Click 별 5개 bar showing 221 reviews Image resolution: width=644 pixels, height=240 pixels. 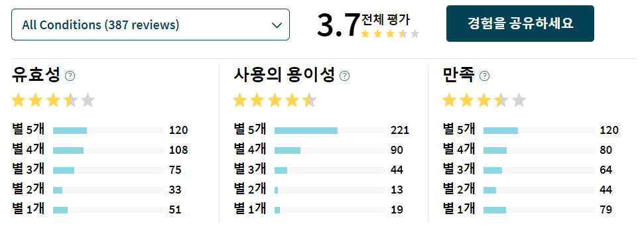[x=330, y=131]
